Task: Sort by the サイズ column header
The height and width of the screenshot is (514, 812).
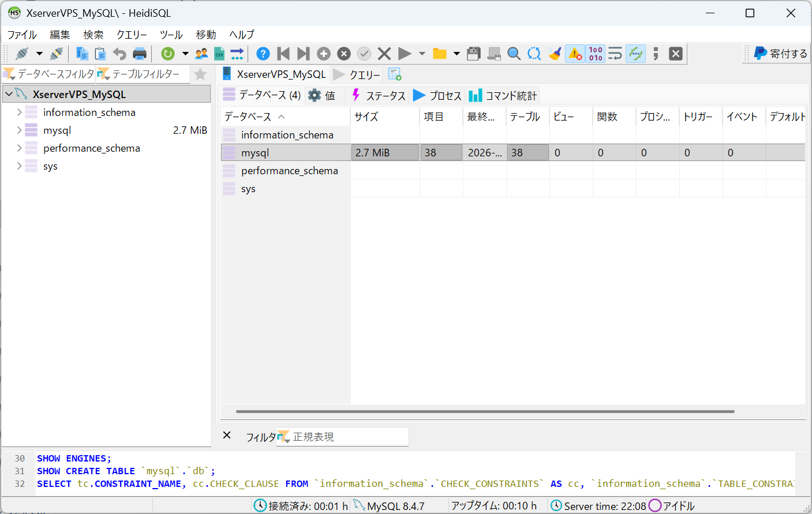Action: (366, 117)
